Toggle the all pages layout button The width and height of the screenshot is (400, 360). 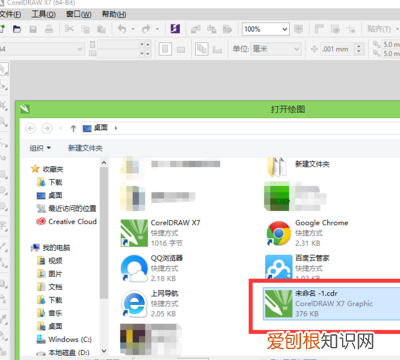point(201,49)
